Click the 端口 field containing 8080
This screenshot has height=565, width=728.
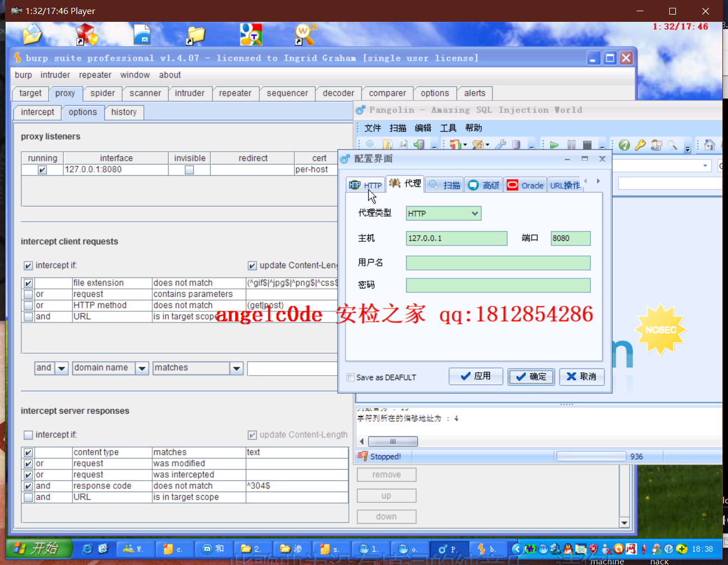571,238
